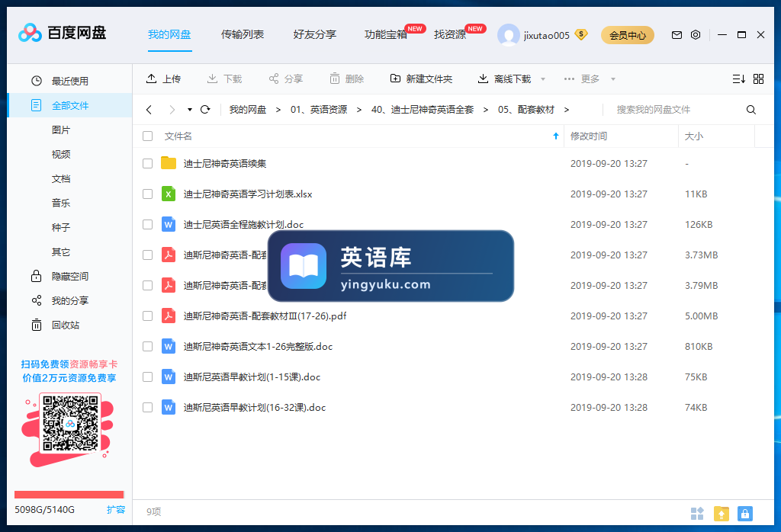Expand the 离线下载 dropdown arrow
Image resolution: width=781 pixels, height=532 pixels.
(x=543, y=79)
